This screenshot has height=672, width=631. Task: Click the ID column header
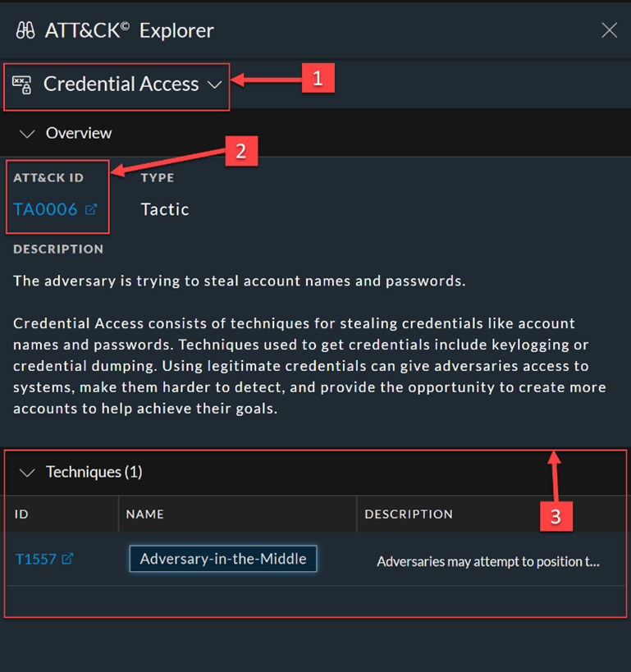[x=21, y=514]
